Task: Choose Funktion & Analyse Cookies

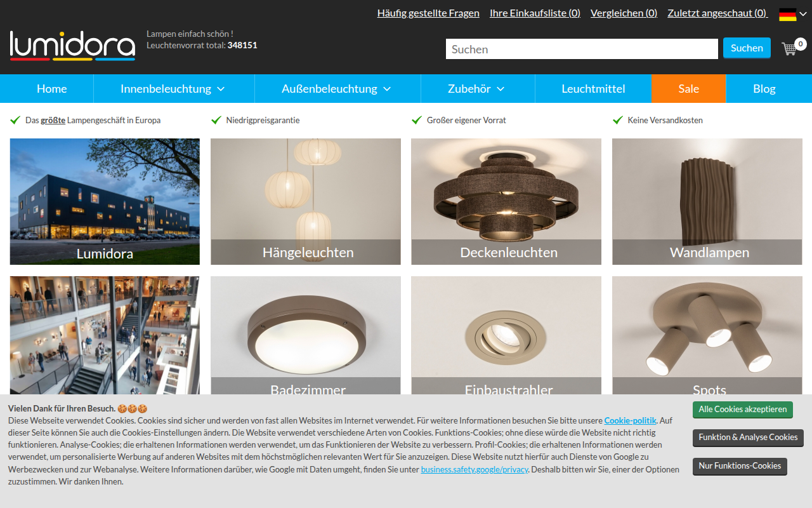Action: click(748, 438)
